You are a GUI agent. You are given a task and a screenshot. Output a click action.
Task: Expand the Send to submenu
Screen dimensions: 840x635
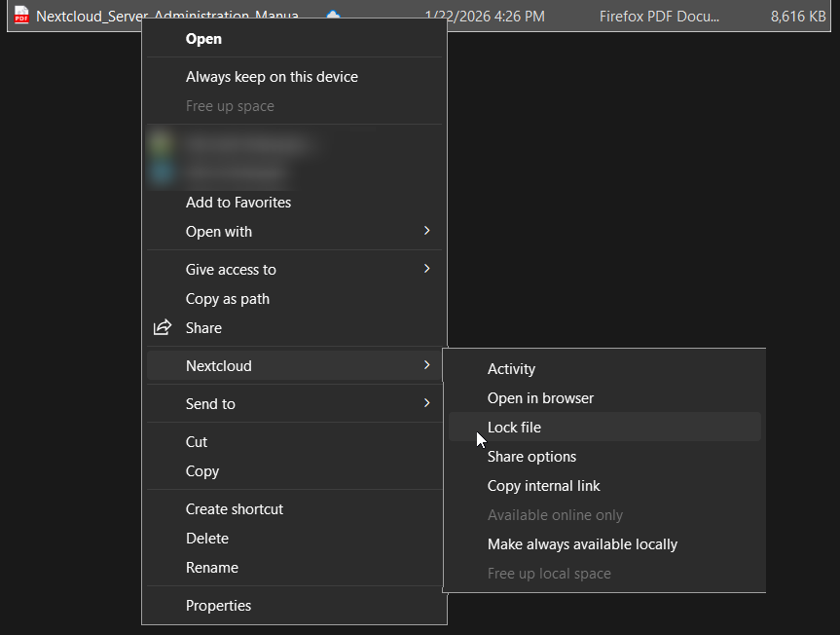click(295, 403)
